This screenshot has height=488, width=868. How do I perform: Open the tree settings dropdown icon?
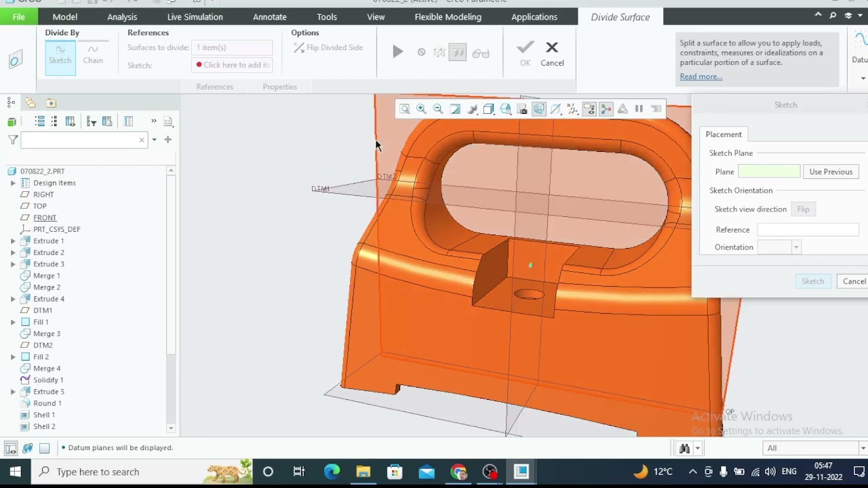point(168,121)
